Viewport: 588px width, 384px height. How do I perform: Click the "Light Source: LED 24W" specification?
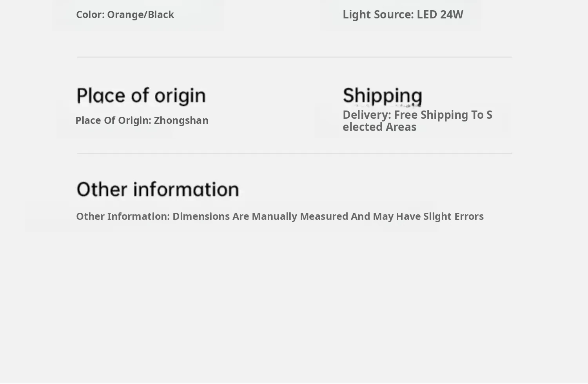point(403,14)
